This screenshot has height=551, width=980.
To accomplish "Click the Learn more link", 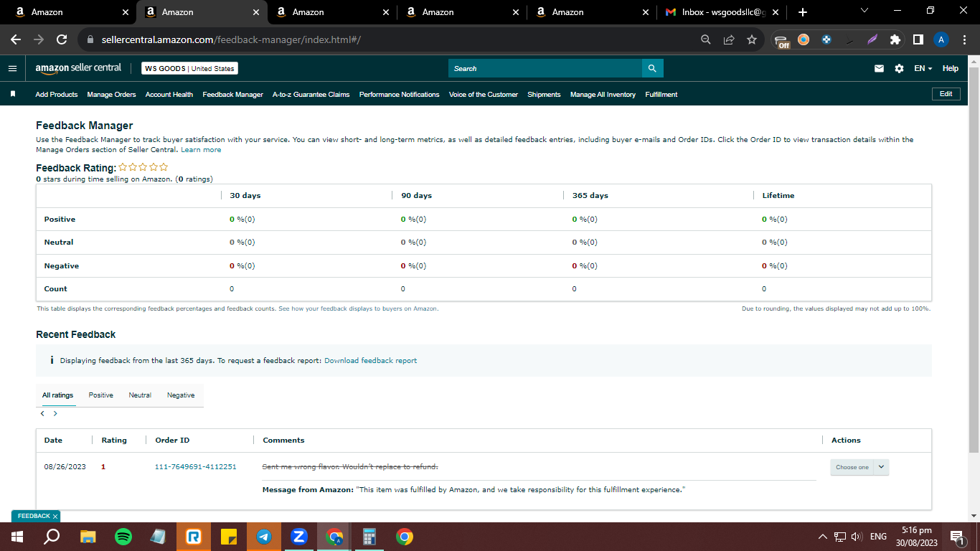I will coord(201,150).
